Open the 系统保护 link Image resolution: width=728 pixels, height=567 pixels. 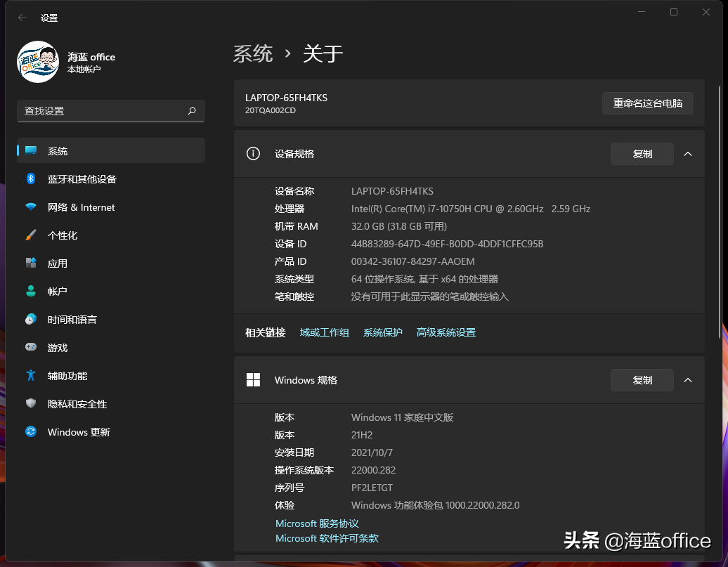[x=382, y=332]
